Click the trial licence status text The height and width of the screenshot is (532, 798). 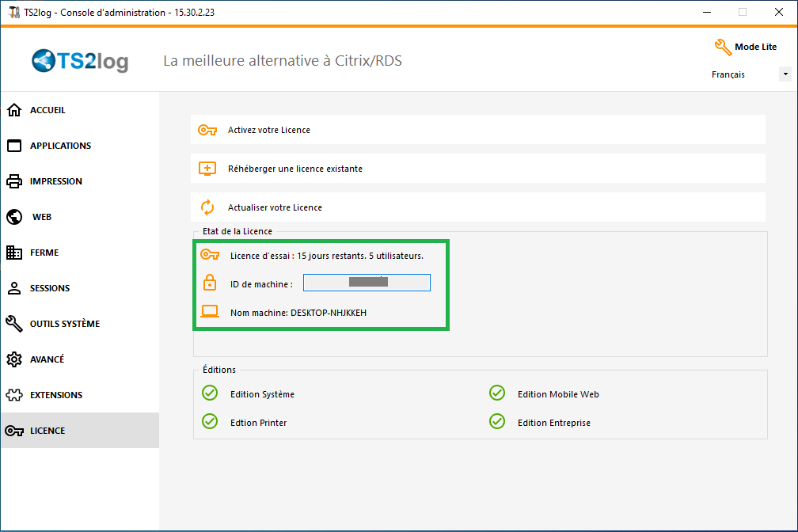327,256
